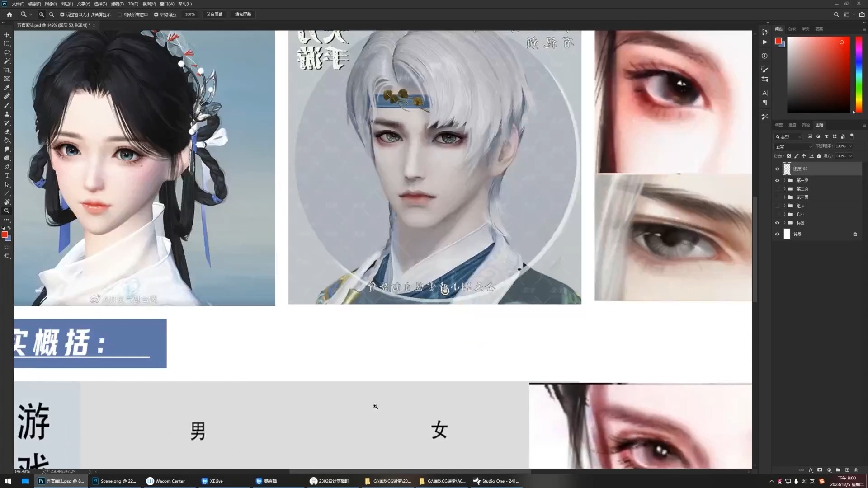Open the 窗口(W) menu
This screenshot has height=488, width=868.
pyautogui.click(x=167, y=4)
